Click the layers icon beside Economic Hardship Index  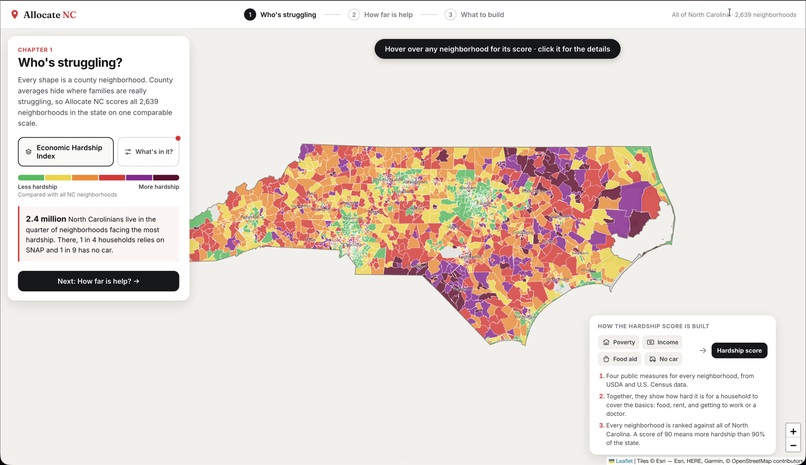tap(28, 152)
